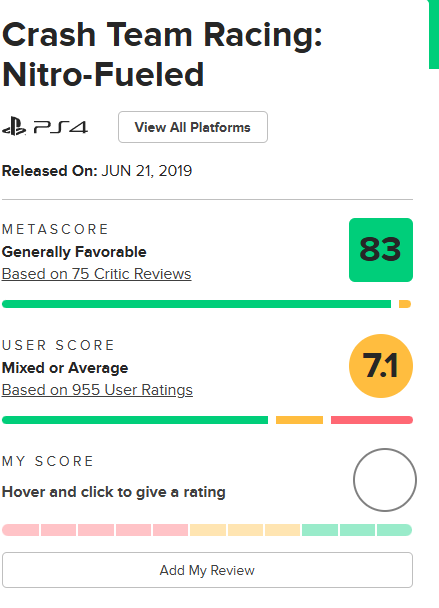Click the yellow 7.1 User Score circle

381,366
